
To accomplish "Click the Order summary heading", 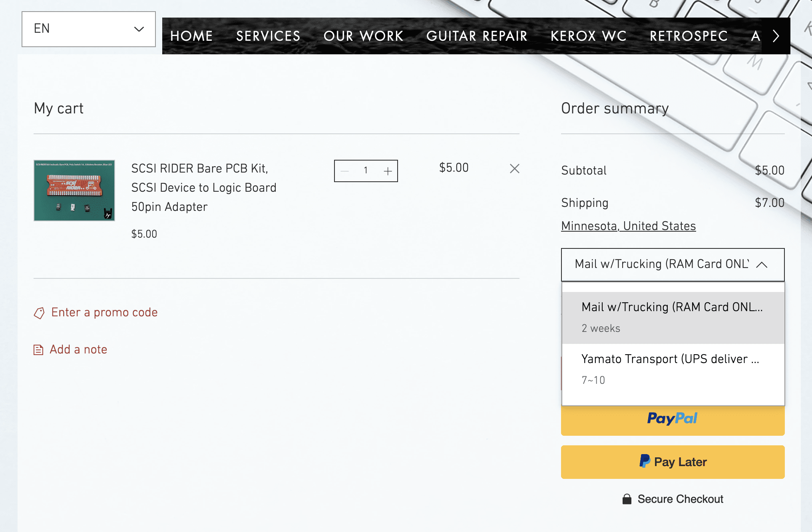I will (615, 109).
